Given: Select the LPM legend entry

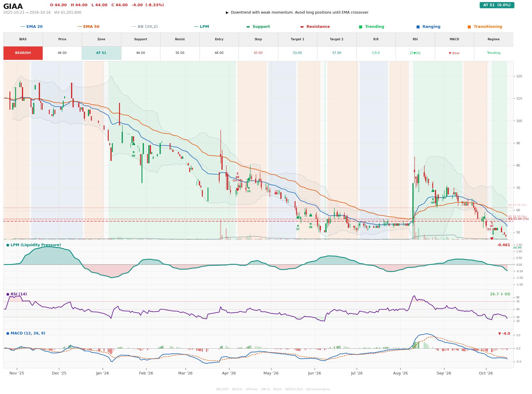Looking at the screenshot, I should click(x=201, y=27).
